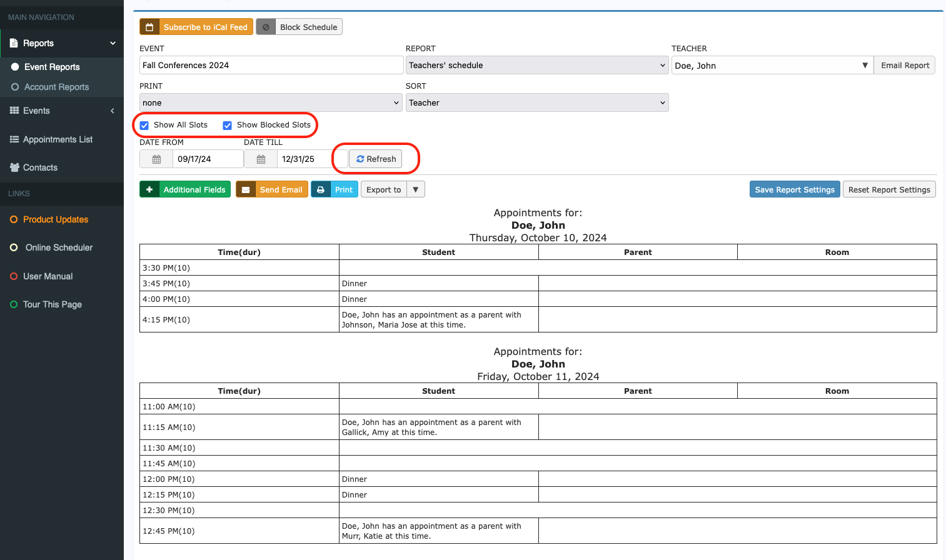
Task: Open the Date From calendar picker icon
Action: (156, 159)
